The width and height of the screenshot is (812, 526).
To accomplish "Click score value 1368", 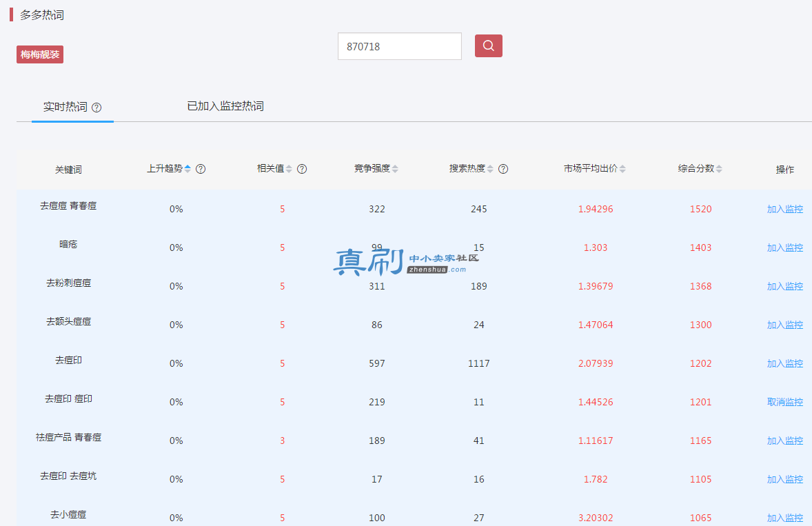I will coord(700,286).
